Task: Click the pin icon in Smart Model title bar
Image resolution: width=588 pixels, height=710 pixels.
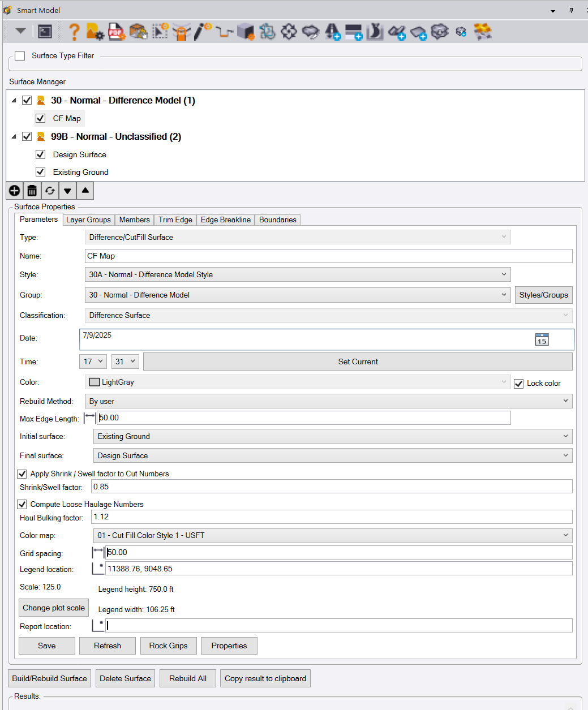Action: (572, 10)
